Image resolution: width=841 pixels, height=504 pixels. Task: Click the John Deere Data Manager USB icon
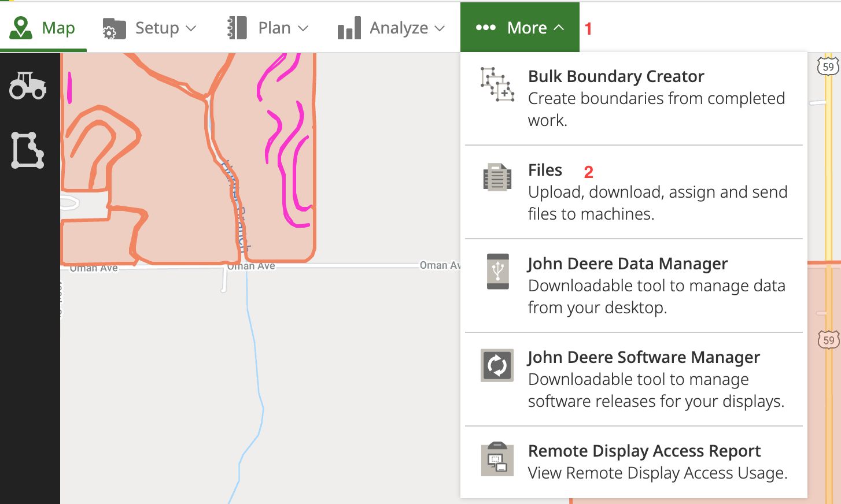point(497,271)
